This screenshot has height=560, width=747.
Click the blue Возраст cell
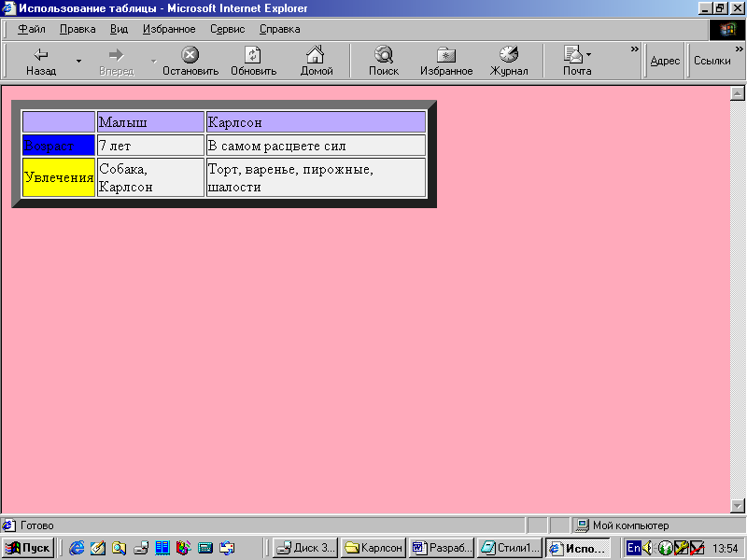point(59,146)
